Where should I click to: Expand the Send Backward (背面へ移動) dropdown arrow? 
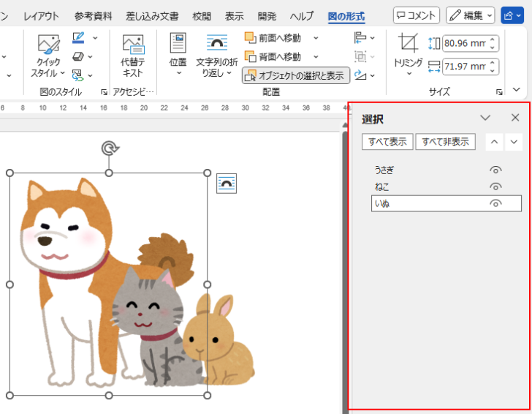316,56
